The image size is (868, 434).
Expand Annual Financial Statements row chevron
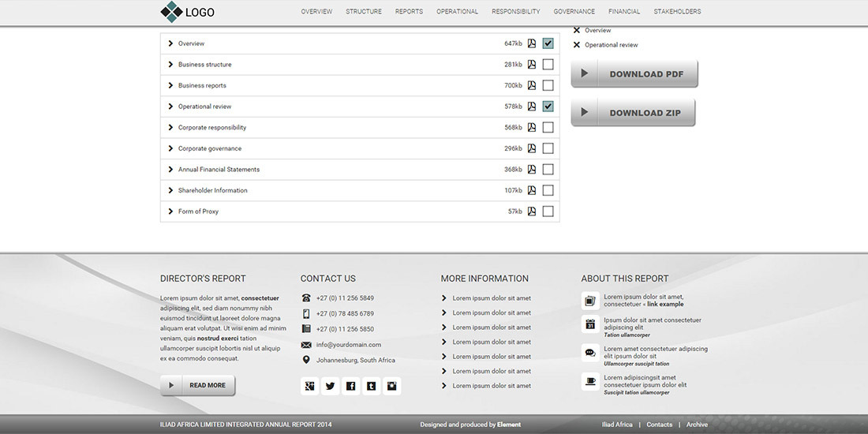coord(170,170)
